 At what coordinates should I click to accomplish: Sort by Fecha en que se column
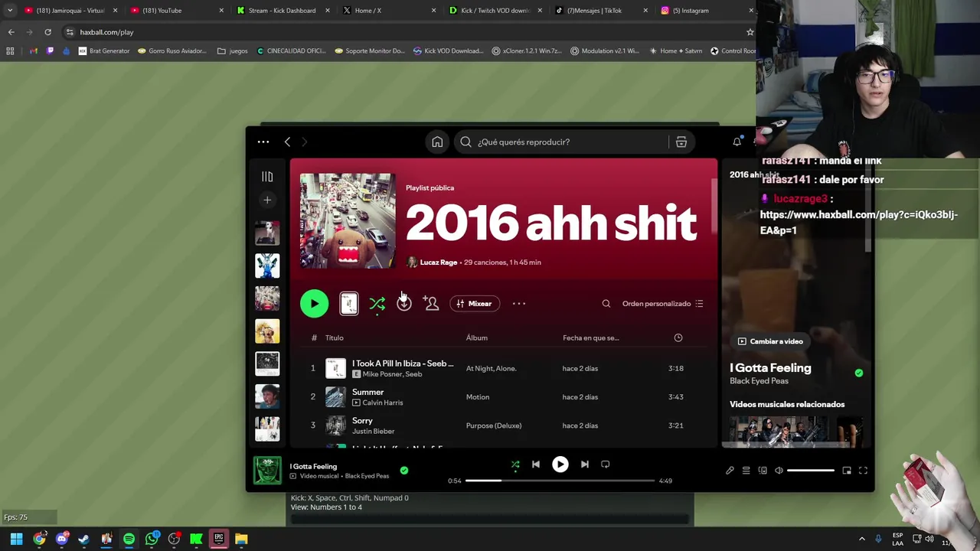coord(590,337)
